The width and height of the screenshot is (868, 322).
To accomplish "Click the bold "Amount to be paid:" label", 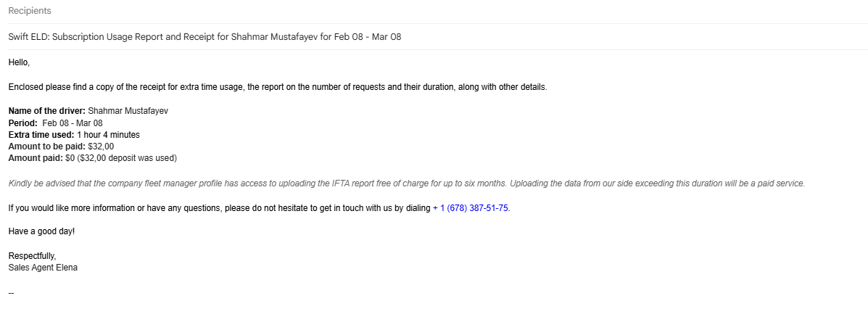I will pos(46,146).
